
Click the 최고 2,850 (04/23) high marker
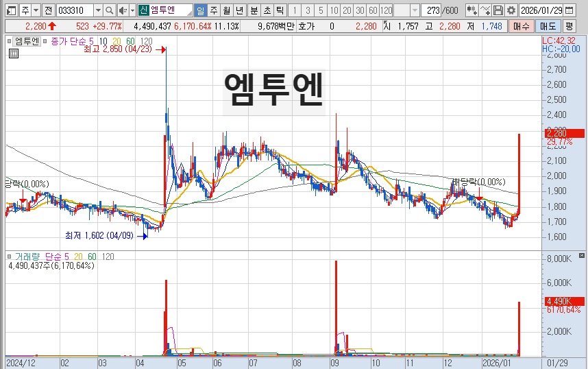(x=118, y=49)
